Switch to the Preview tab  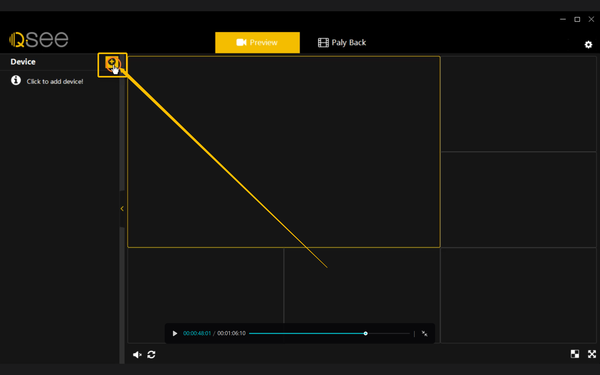click(x=257, y=42)
